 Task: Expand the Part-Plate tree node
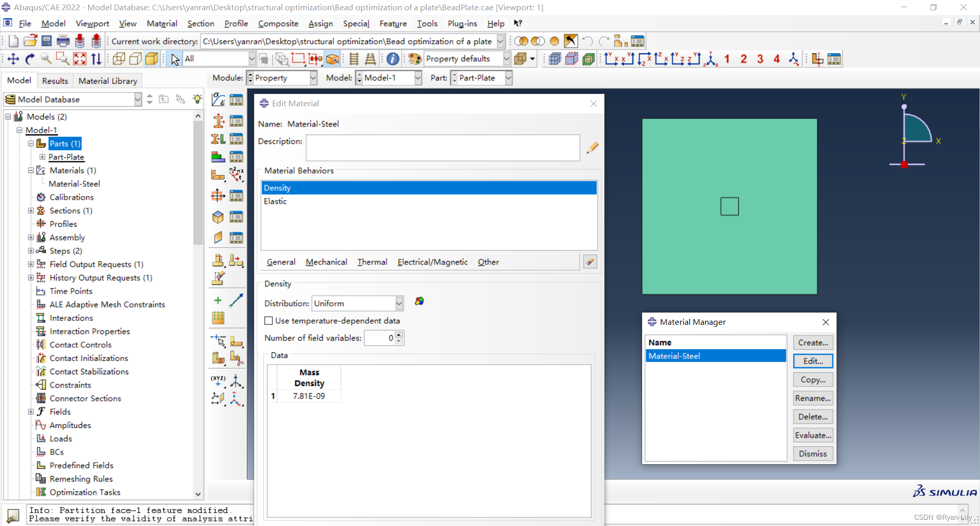pos(42,157)
